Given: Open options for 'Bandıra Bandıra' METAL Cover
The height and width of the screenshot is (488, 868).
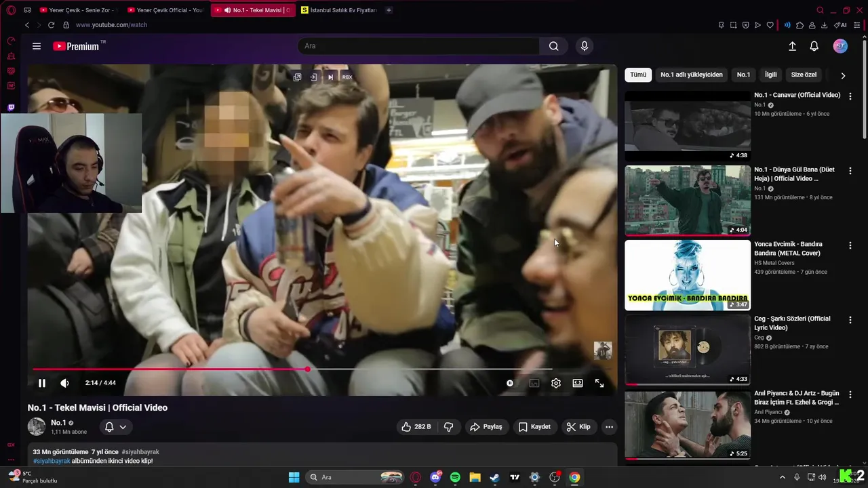Looking at the screenshot, I should click(x=850, y=245).
